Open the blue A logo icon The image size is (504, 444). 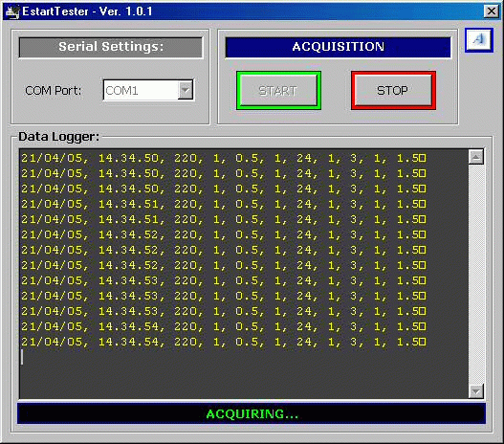click(x=479, y=40)
